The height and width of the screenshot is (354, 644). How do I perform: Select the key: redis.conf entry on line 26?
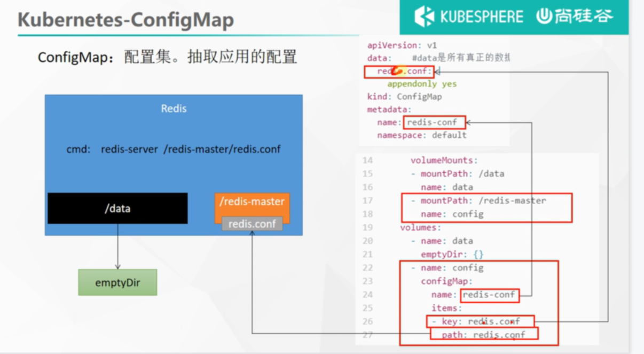[480, 321]
